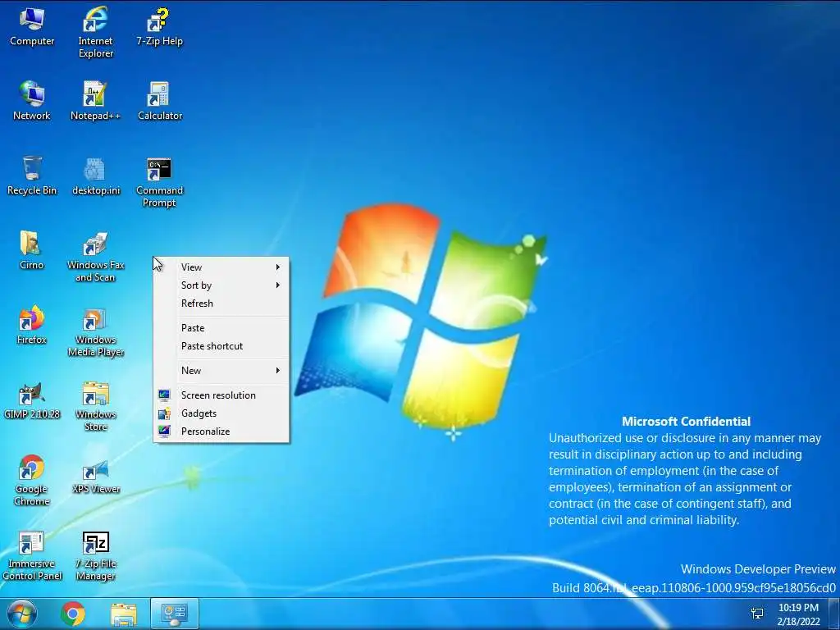Select the Immersive Control Panel shortcut
The height and width of the screenshot is (630, 840).
[x=32, y=555]
